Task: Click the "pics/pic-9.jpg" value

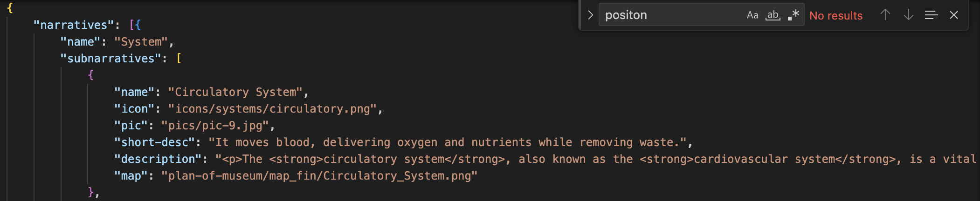Action: coord(215,125)
